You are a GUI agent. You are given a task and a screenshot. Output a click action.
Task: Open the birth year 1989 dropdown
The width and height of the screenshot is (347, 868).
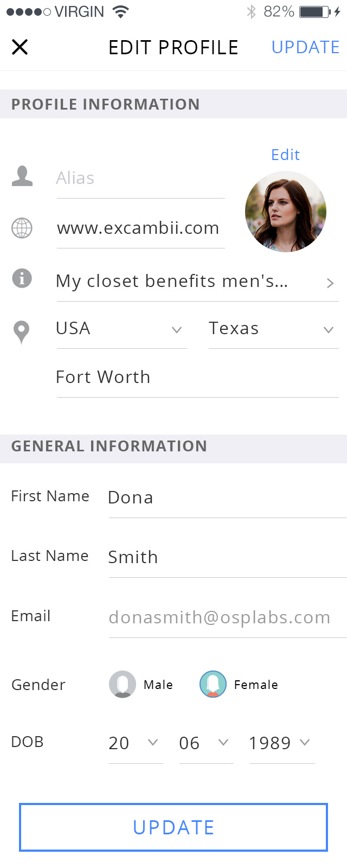click(x=281, y=743)
